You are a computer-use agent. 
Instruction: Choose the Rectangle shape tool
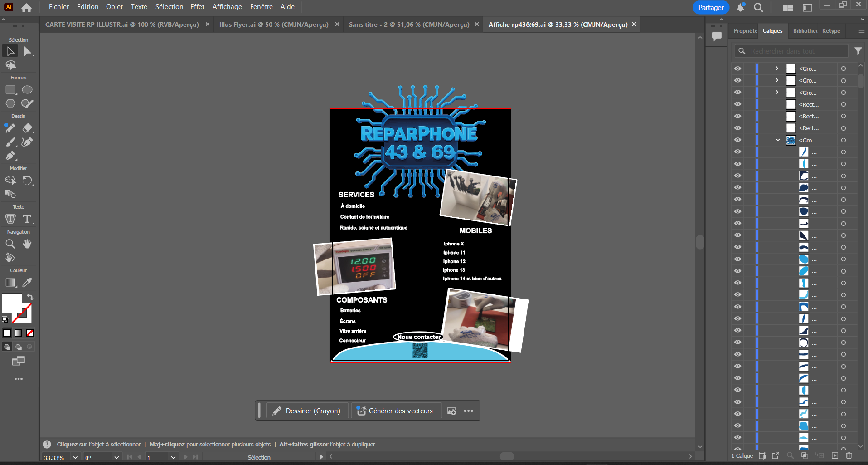point(10,90)
